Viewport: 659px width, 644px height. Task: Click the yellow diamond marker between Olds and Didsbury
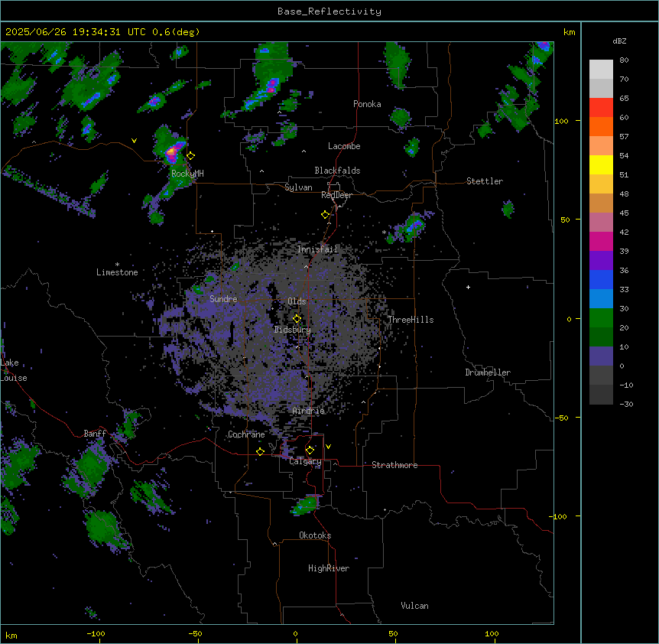coord(297,319)
